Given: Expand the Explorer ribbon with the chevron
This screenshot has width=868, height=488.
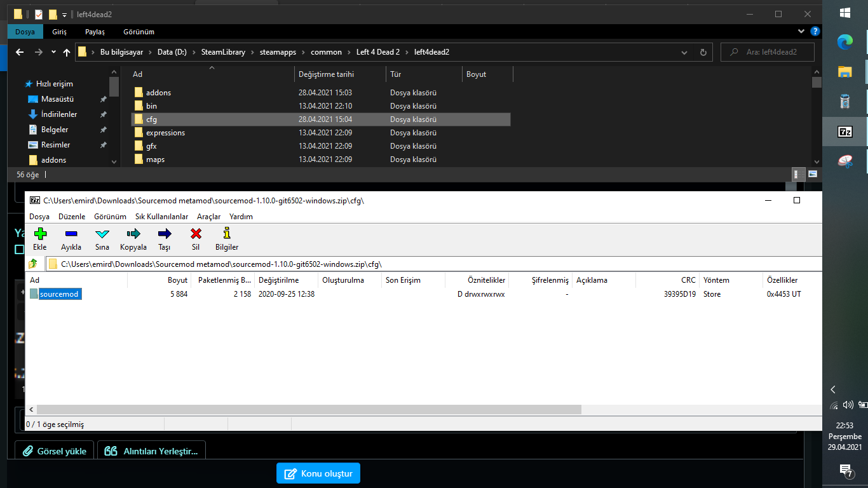Looking at the screenshot, I should (x=802, y=31).
